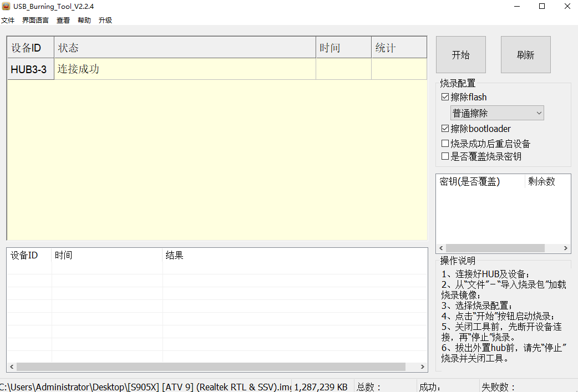Click the 统计 column header
This screenshot has width=578, height=392.
click(399, 48)
